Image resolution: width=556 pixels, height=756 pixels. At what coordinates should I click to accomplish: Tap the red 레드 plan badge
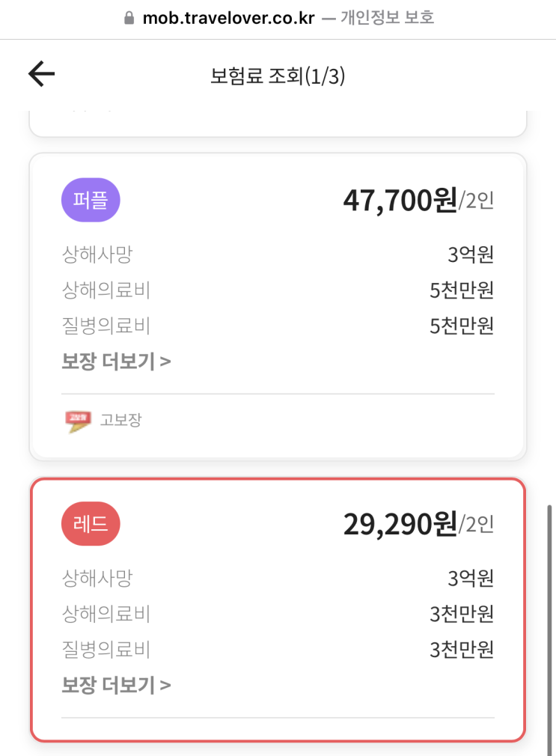pyautogui.click(x=91, y=523)
